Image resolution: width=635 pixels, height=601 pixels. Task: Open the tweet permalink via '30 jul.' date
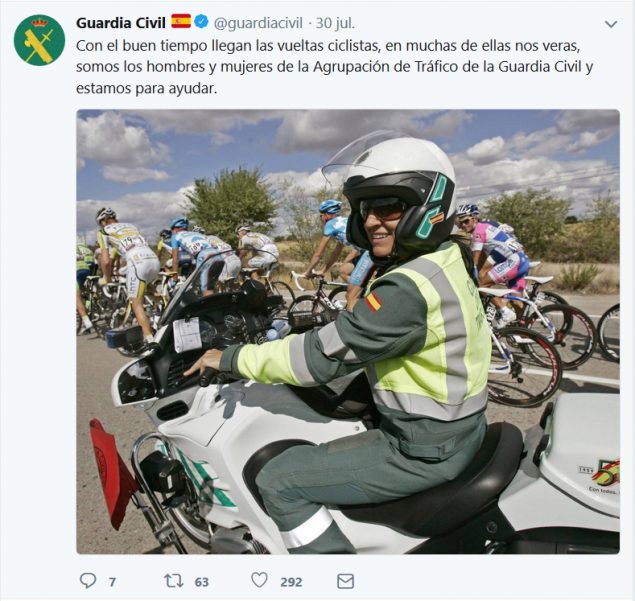coord(335,23)
